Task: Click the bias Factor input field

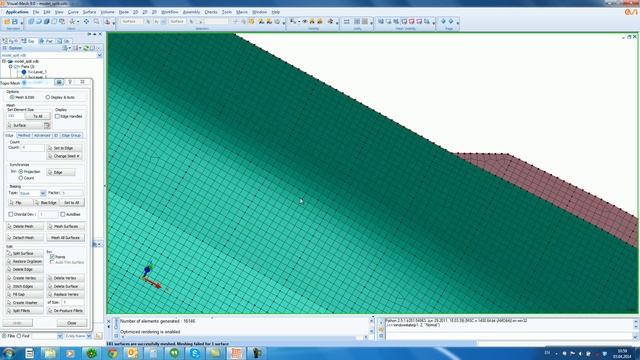Action: (72, 193)
